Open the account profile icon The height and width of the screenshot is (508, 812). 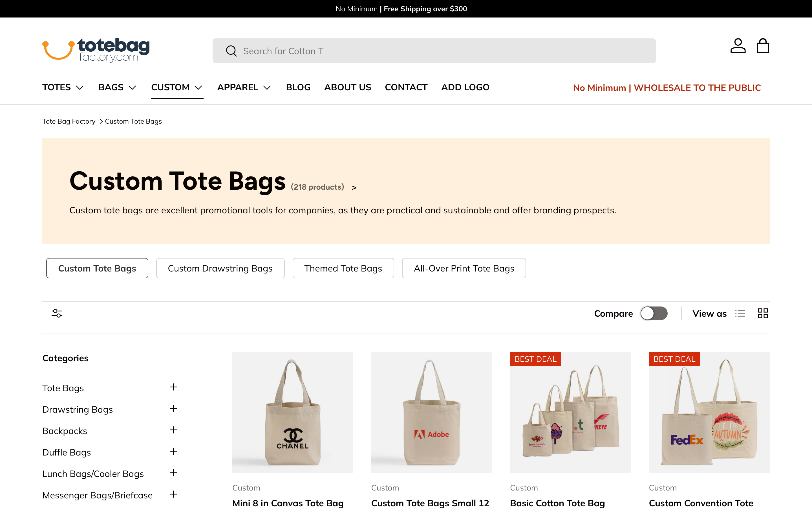[x=738, y=46]
